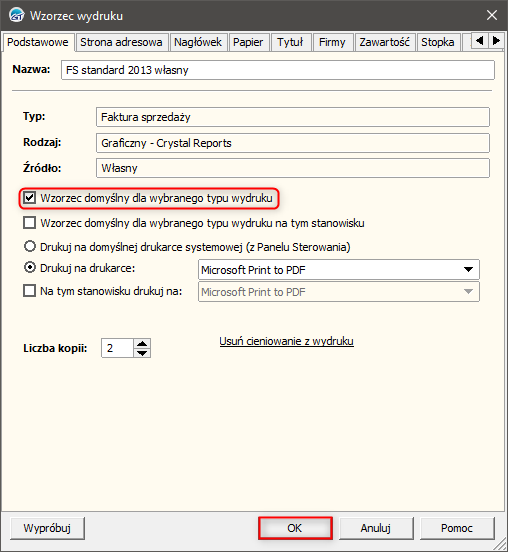This screenshot has height=552, width=508.
Task: Click the Usuń cieniowanie z wydruku link
Action: 287,341
